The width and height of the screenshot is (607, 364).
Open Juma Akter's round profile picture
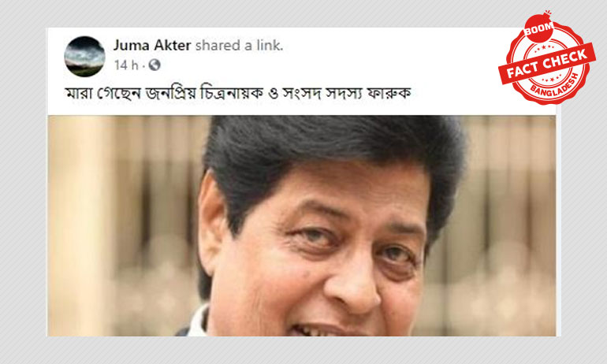pyautogui.click(x=85, y=57)
